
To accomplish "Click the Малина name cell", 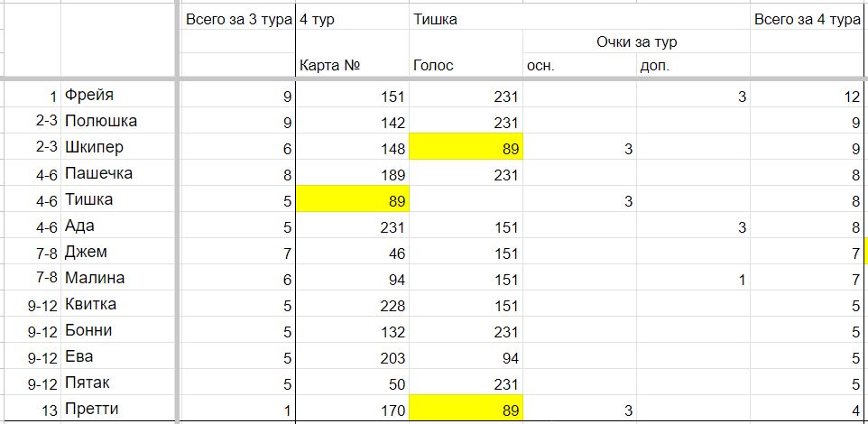I will click(x=118, y=278).
